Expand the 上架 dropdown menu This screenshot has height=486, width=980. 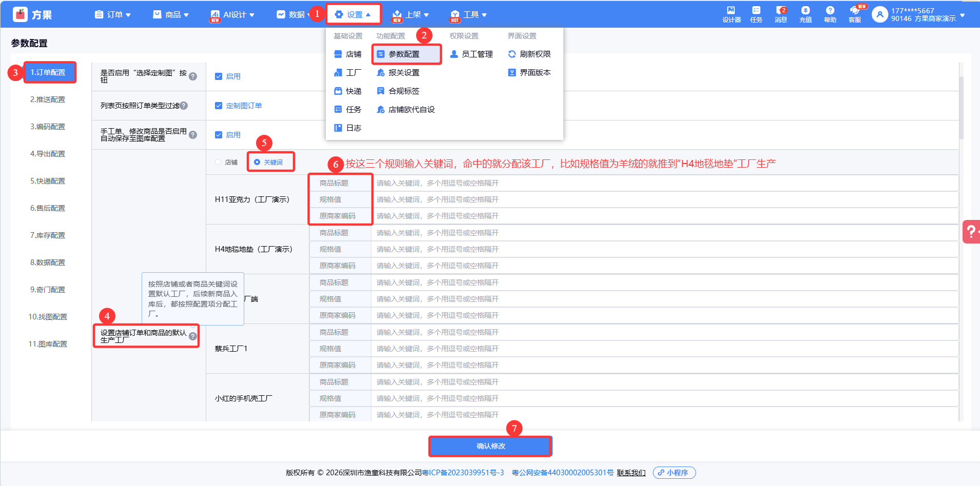point(410,15)
